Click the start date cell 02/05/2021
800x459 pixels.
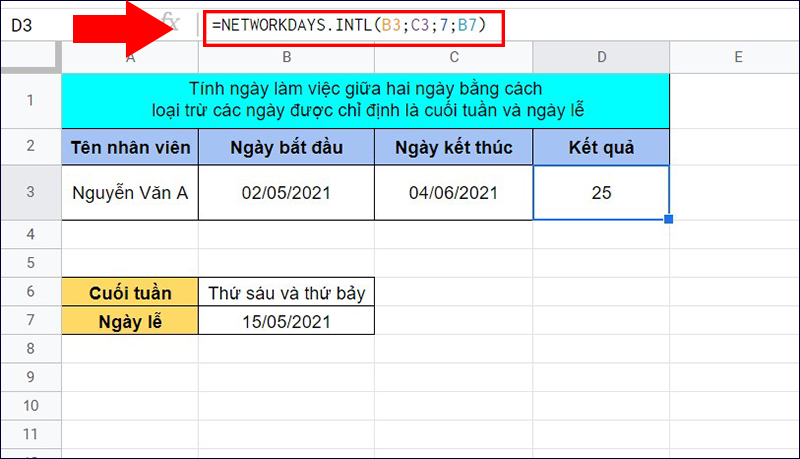pos(286,193)
